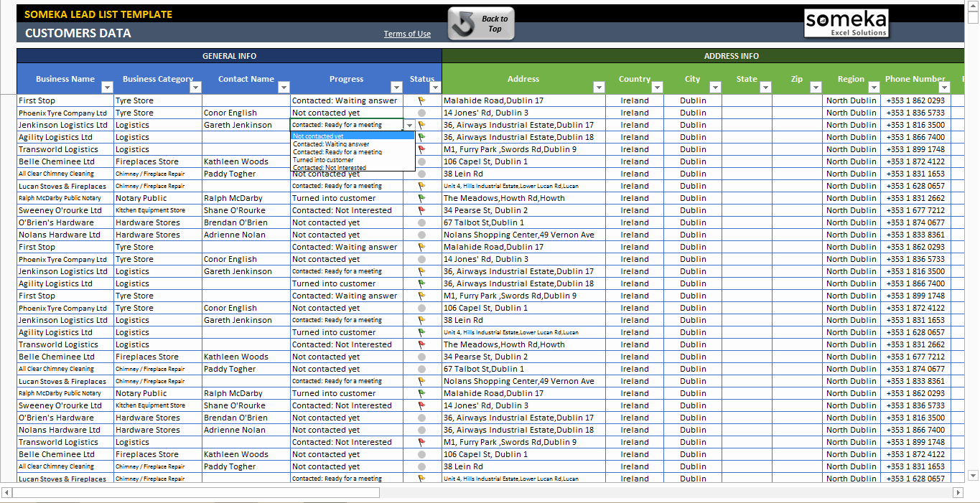
Task: Select 'Adrienne Nolan' cell in the Nolans Shopping Center row
Action: [x=246, y=235]
